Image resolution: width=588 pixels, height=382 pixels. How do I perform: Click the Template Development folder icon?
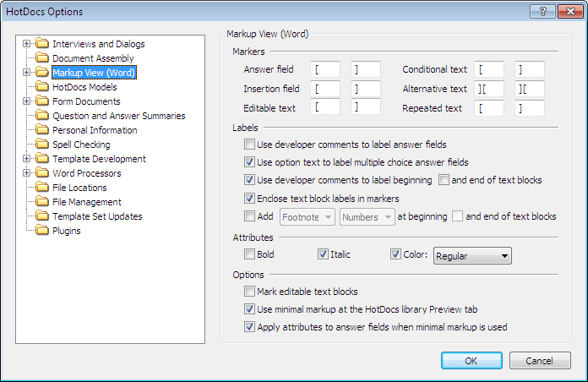(x=42, y=158)
